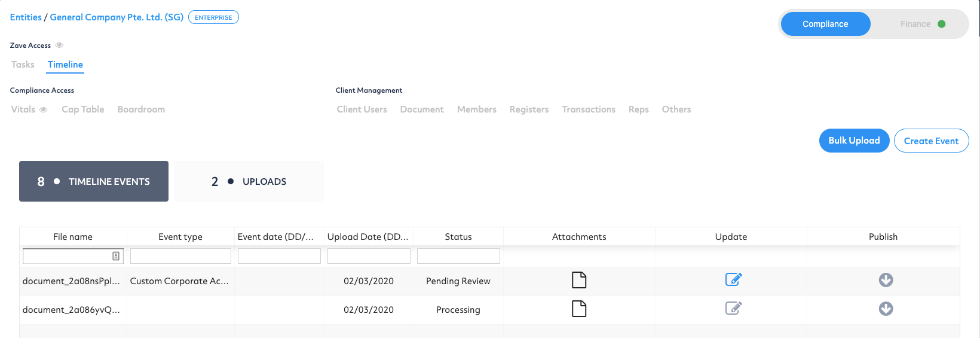This screenshot has width=980, height=338.
Task: Switch to the Tasks tab
Action: [23, 65]
